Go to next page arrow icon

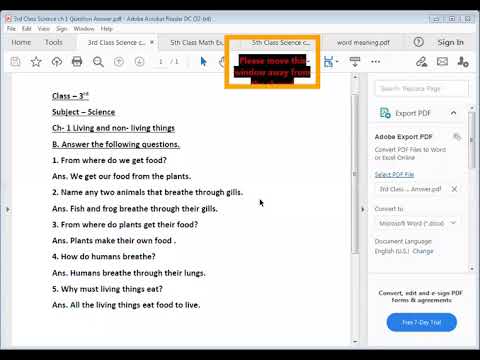click(139, 62)
